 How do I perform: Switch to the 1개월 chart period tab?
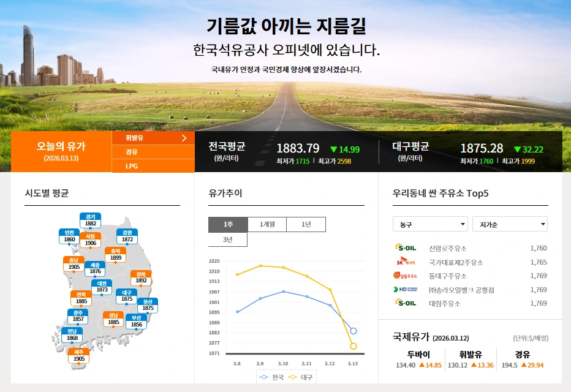(x=267, y=224)
